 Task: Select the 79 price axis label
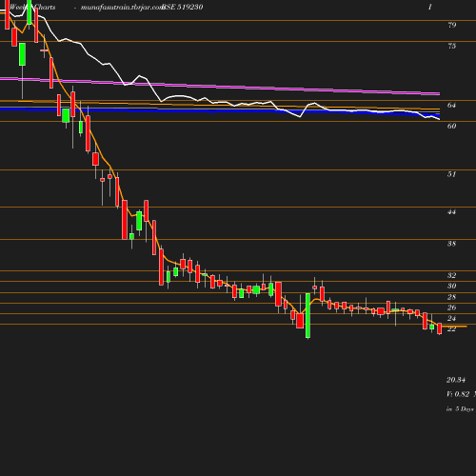pyautogui.click(x=452, y=25)
